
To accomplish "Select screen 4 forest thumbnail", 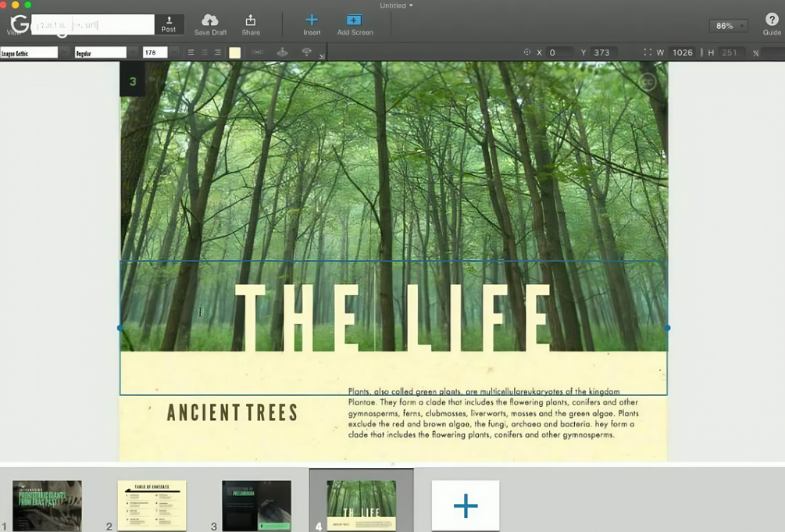I will click(361, 505).
